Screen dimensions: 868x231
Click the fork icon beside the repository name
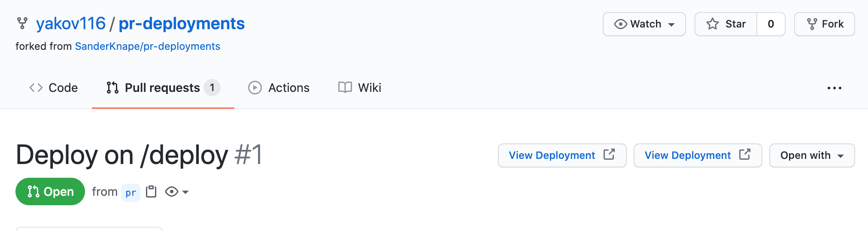point(22,24)
